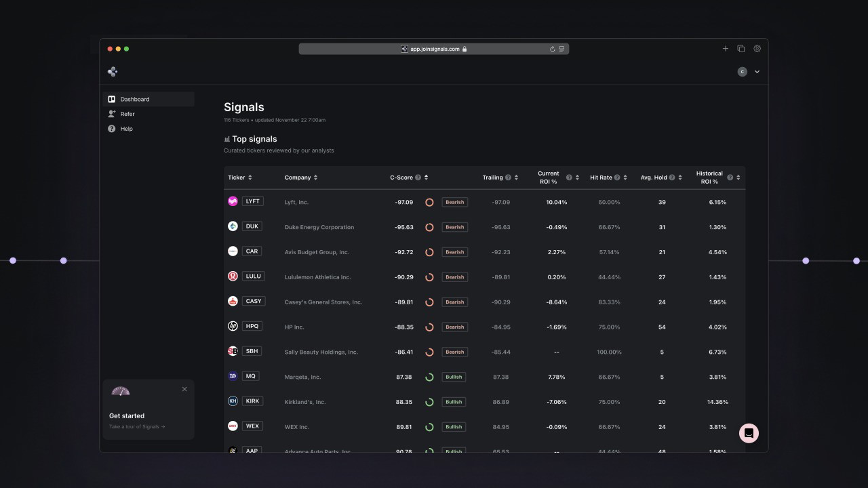Show Trailing help tooltip icon
868x488 pixels.
tap(508, 178)
